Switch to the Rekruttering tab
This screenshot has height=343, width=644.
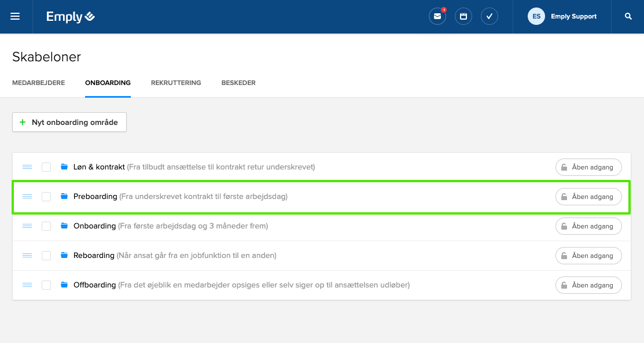tap(176, 83)
